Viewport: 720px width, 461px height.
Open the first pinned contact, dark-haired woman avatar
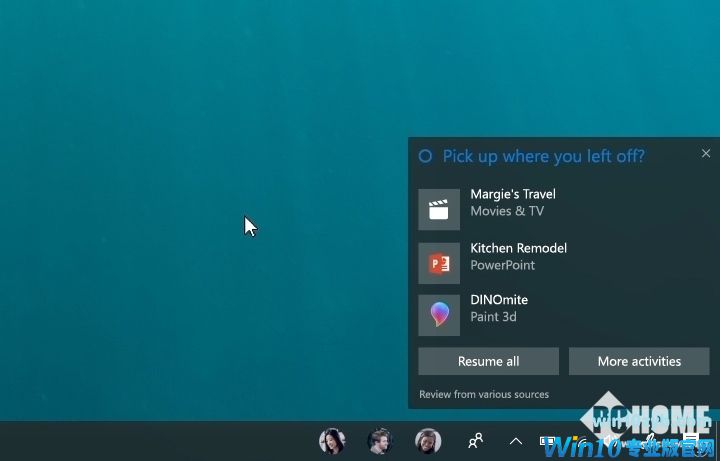click(332, 441)
